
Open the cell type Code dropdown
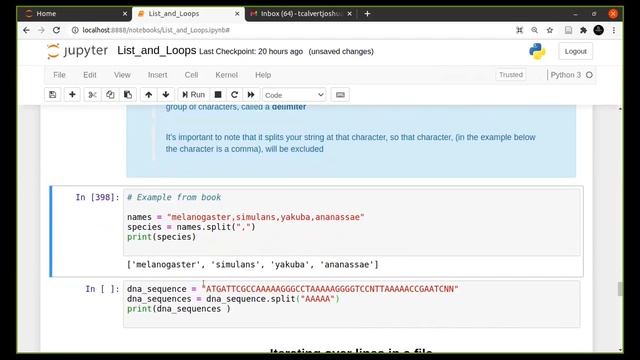[x=294, y=95]
